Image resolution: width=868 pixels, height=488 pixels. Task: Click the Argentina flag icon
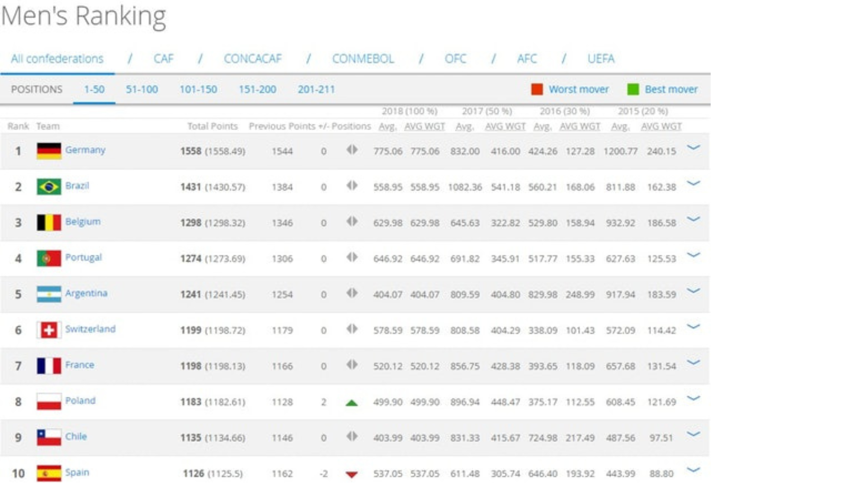click(x=49, y=294)
